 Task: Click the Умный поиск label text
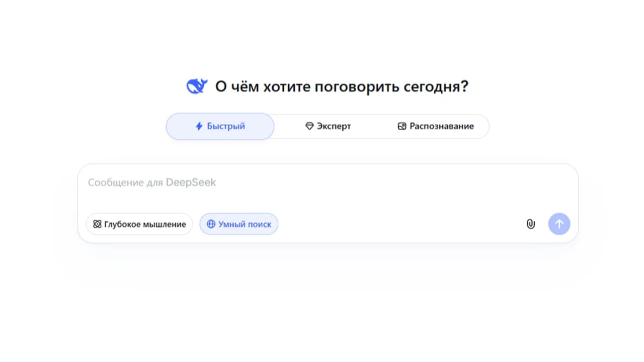[245, 224]
